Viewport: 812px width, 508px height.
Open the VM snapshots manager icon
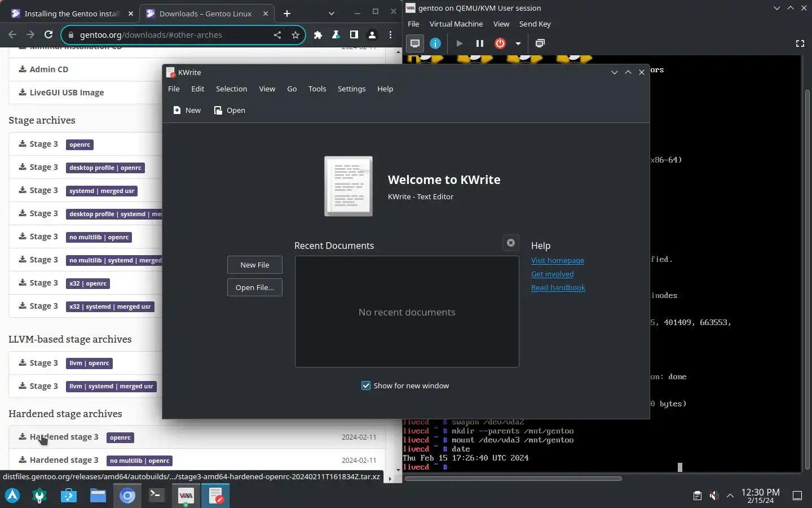tap(540, 43)
